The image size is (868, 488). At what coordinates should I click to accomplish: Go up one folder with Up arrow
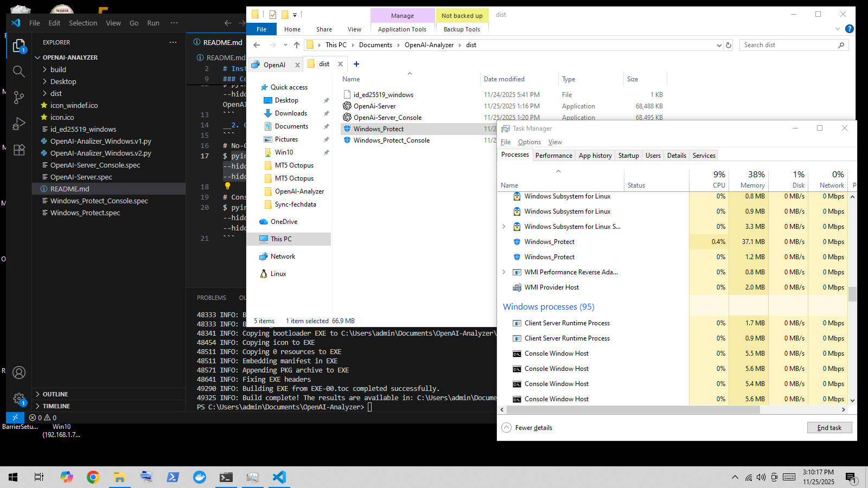tap(296, 45)
